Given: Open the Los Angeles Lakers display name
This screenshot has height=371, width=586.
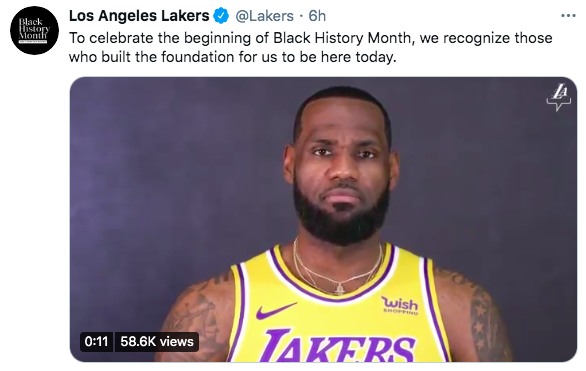Looking at the screenshot, I should point(139,16).
